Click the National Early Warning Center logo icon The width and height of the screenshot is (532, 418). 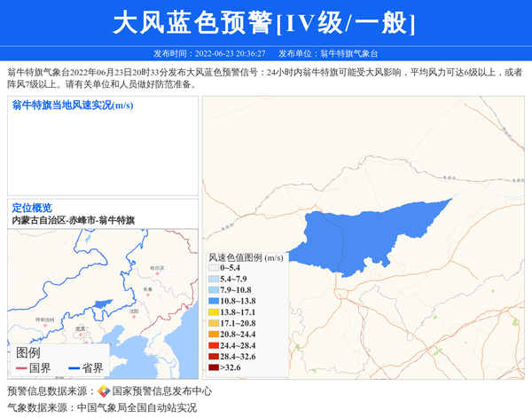coord(104,391)
